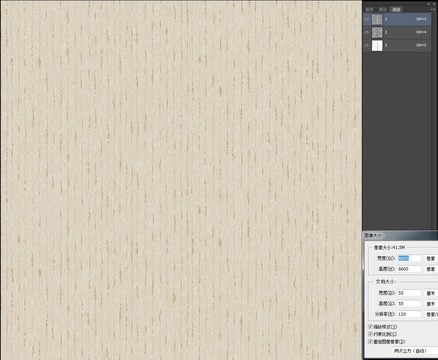Click the selected pixel width field

[x=409, y=258]
